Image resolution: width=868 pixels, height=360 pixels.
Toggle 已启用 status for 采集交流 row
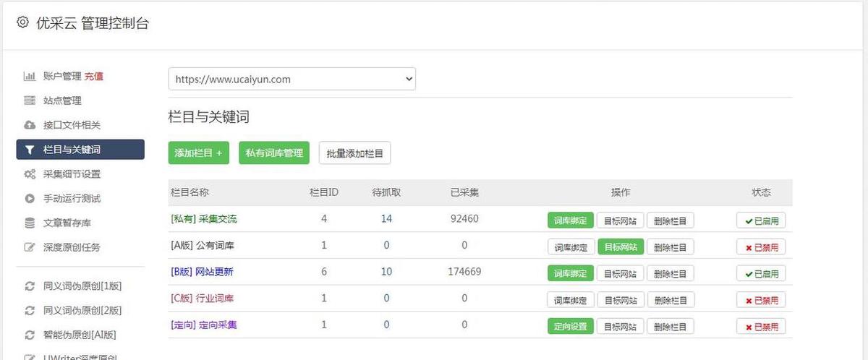coord(761,220)
